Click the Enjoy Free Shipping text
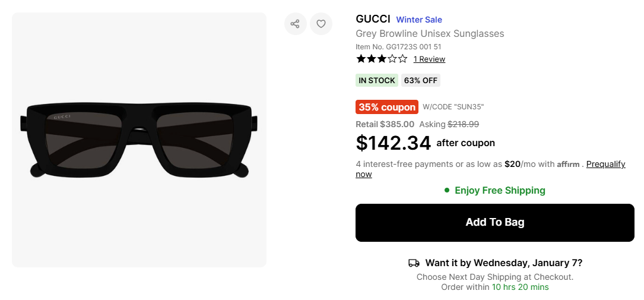 click(x=500, y=190)
